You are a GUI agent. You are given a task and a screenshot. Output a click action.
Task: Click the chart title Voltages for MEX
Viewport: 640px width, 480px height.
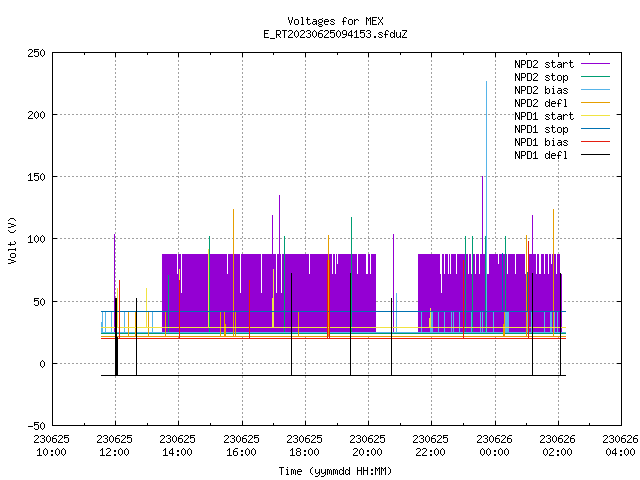click(x=336, y=21)
